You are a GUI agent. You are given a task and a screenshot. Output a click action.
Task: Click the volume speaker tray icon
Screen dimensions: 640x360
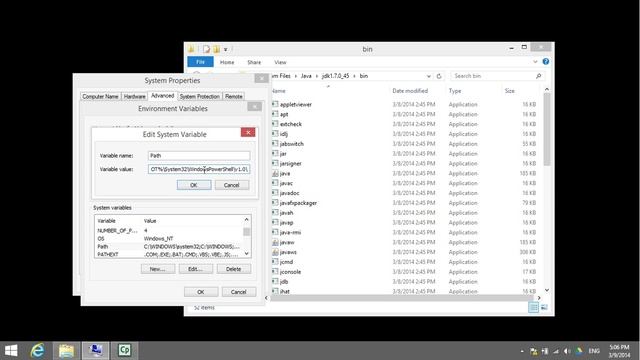[x=567, y=351]
